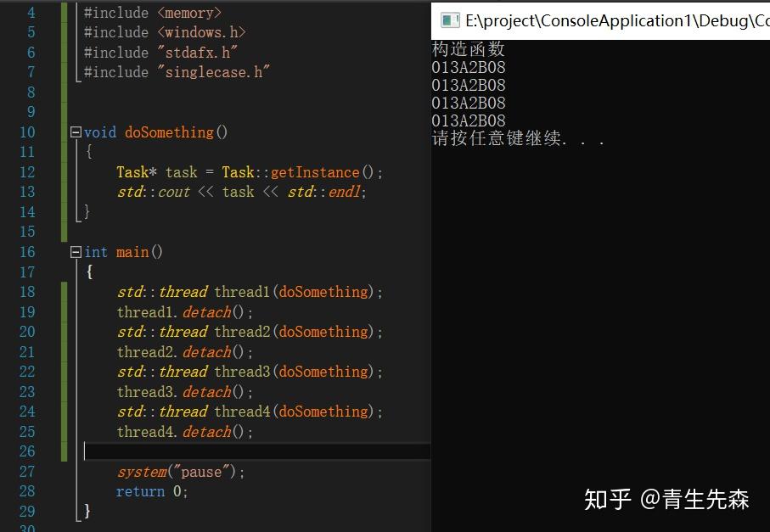Image resolution: width=770 pixels, height=532 pixels.
Task: Expand the fold marker beside void doSomething
Action: (75, 132)
